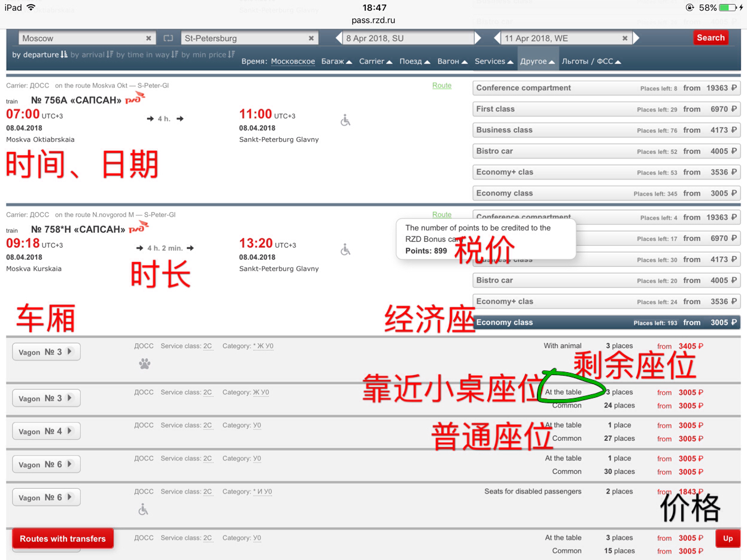Viewport: 747px width, 560px height.
Task: Tap the red Up button
Action: [728, 538]
